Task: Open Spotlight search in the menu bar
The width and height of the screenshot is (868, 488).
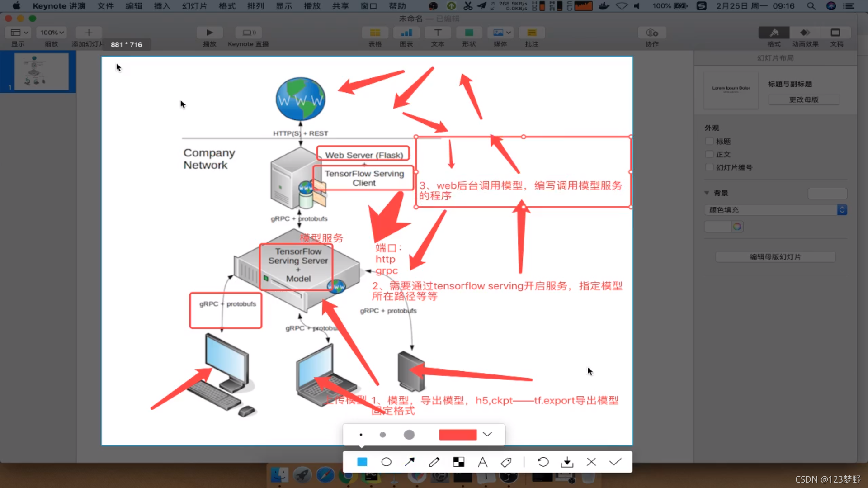Action: (x=811, y=6)
